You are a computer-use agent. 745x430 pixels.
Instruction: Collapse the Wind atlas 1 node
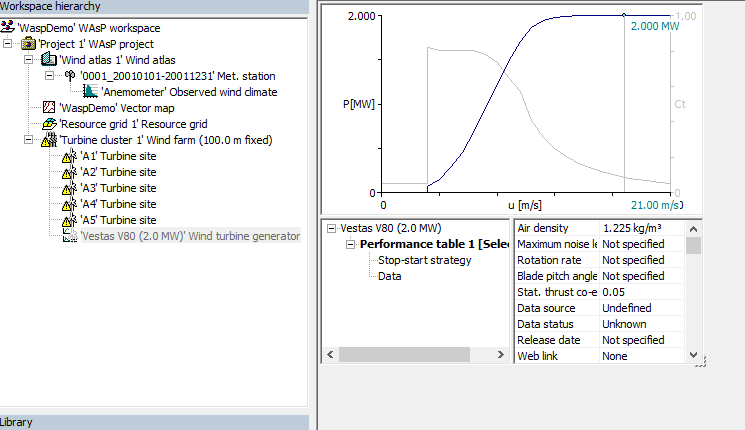click(28, 60)
